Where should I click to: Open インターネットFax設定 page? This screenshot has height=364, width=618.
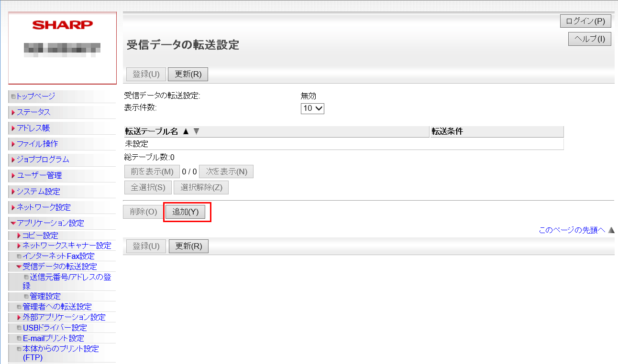58,256
